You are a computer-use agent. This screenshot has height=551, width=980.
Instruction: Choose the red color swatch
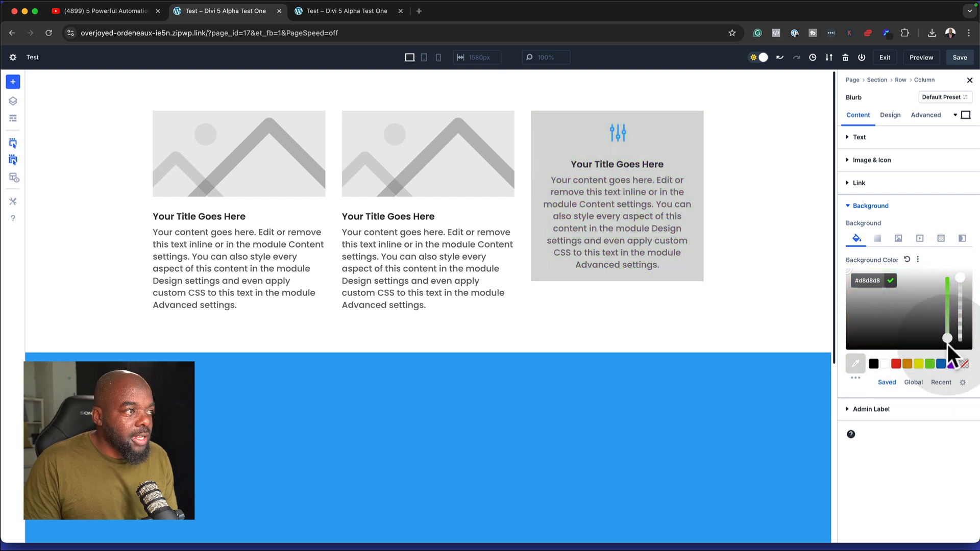click(x=896, y=364)
